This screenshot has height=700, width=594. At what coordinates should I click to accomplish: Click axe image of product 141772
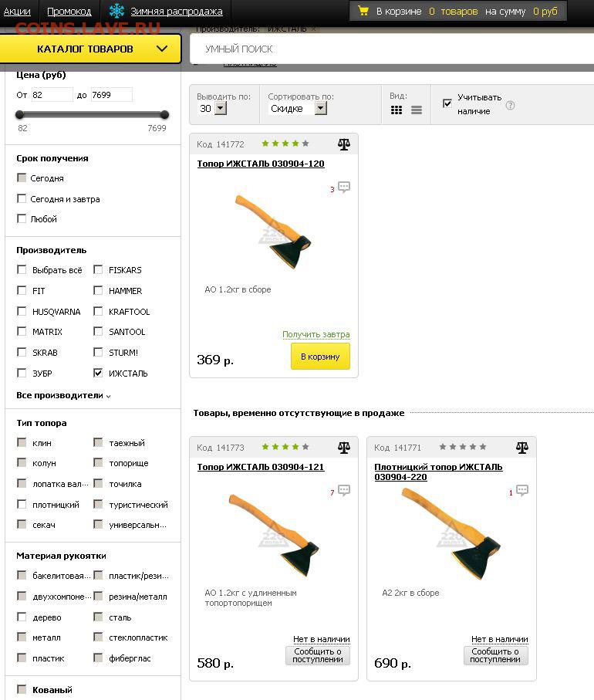(x=273, y=232)
